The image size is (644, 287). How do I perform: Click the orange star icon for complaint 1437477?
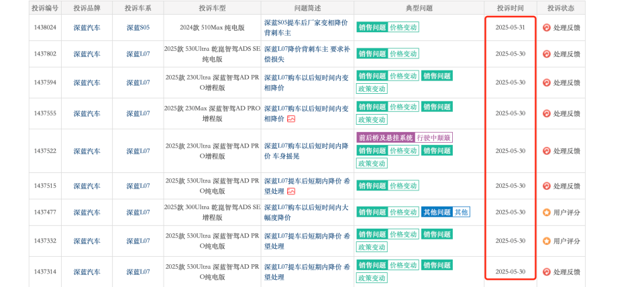[546, 213]
